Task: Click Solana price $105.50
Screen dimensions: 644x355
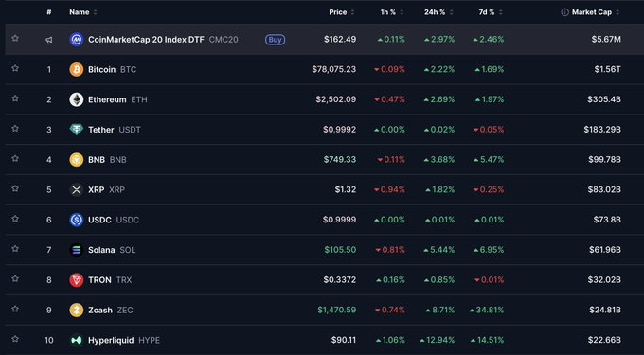Action: tap(340, 250)
